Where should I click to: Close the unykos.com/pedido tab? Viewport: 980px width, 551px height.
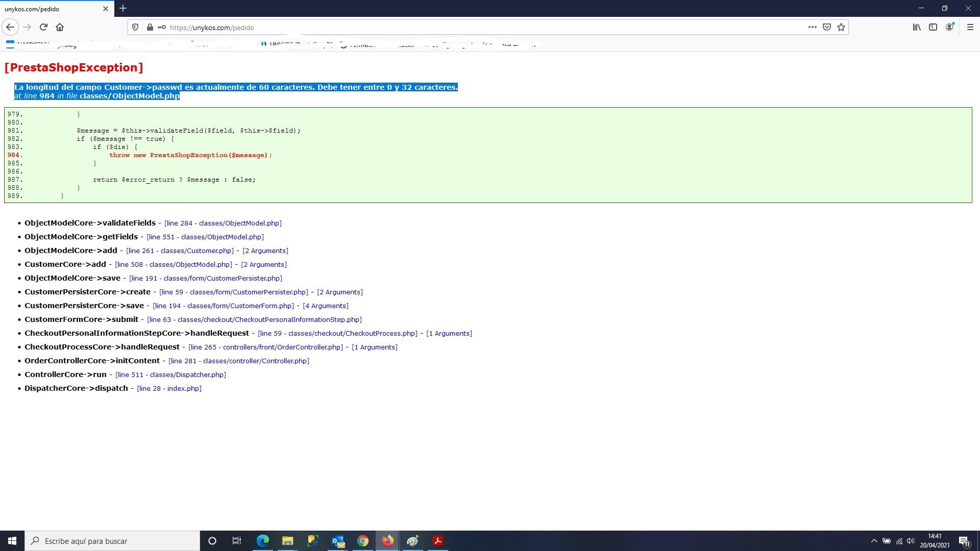106,9
